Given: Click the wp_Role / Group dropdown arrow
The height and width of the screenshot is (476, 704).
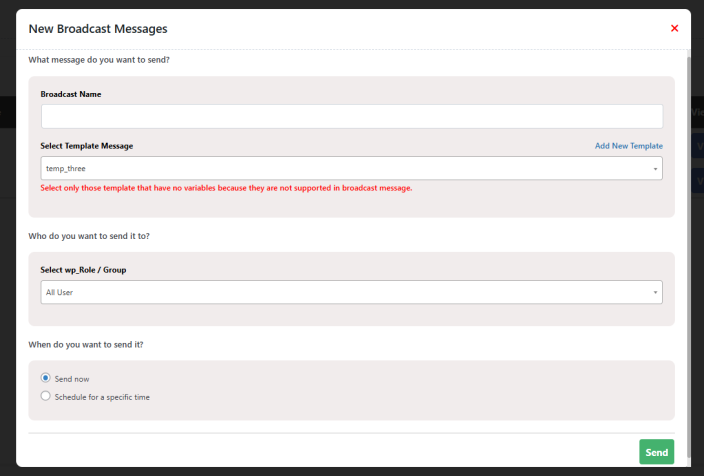Looking at the screenshot, I should pos(656,293).
